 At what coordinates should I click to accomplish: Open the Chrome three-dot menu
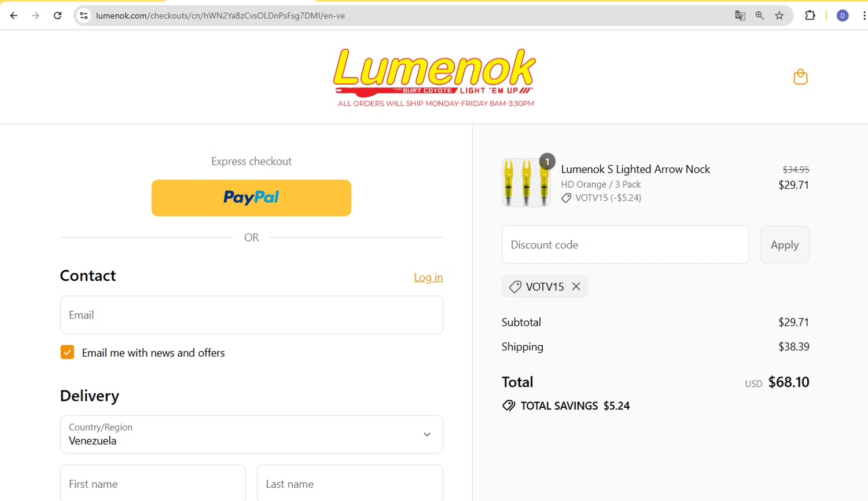(x=863, y=16)
